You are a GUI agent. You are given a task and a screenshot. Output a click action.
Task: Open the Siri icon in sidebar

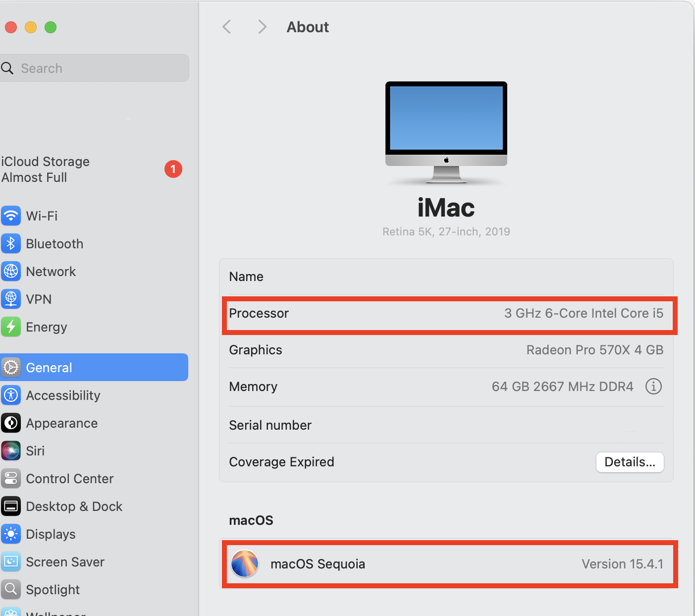(x=11, y=450)
